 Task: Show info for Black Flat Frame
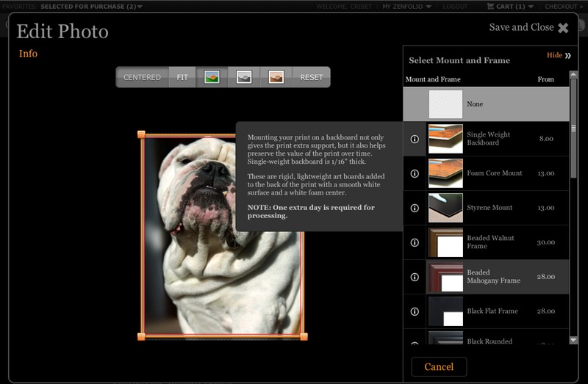coord(415,311)
